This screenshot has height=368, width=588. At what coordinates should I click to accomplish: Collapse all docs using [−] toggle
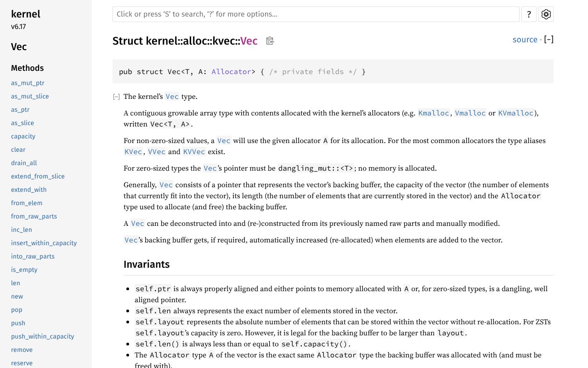coord(548,40)
